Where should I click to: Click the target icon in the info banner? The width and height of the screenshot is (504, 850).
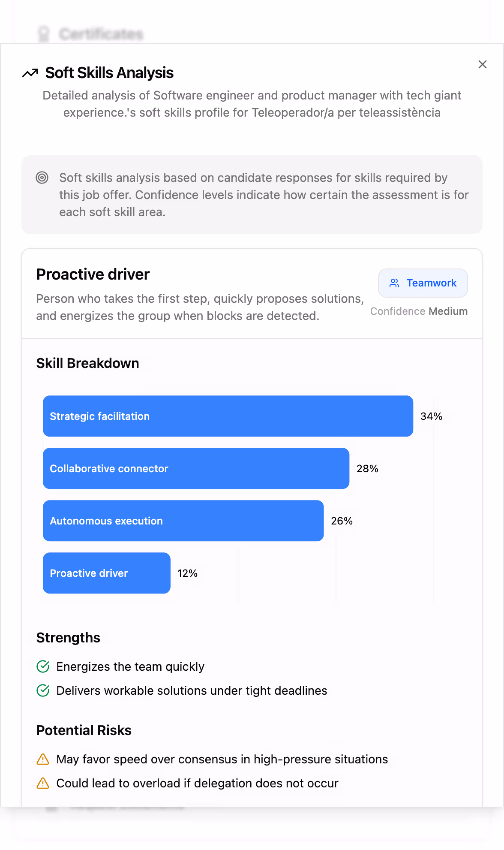(x=42, y=178)
